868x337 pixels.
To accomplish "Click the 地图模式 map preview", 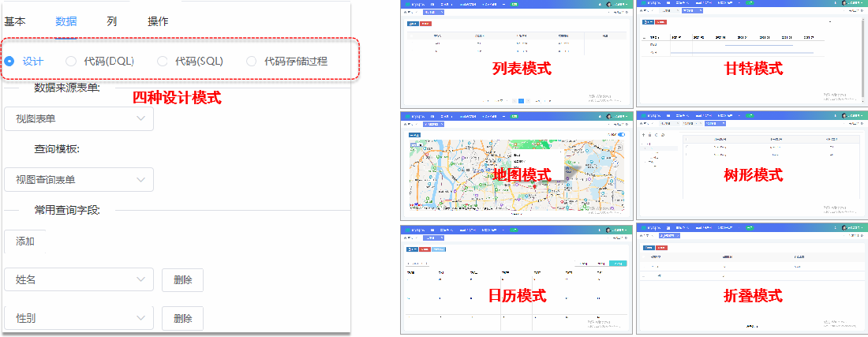I will click(517, 167).
